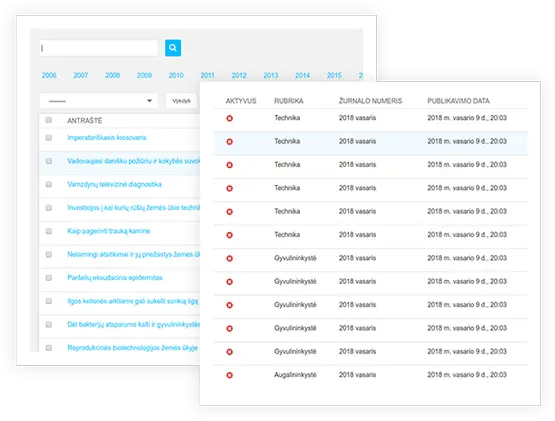This screenshot has height=421, width=555.
Task: Open the bulk action dropdown
Action: 99,101
